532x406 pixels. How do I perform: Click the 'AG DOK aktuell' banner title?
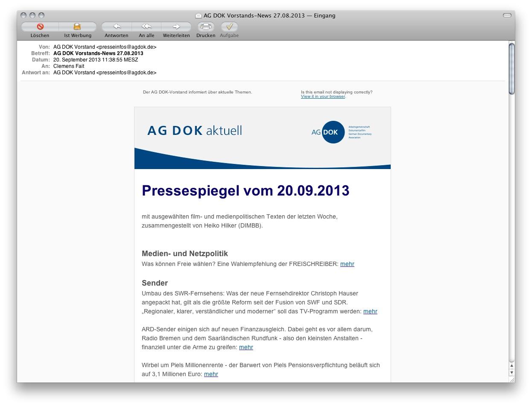click(195, 131)
